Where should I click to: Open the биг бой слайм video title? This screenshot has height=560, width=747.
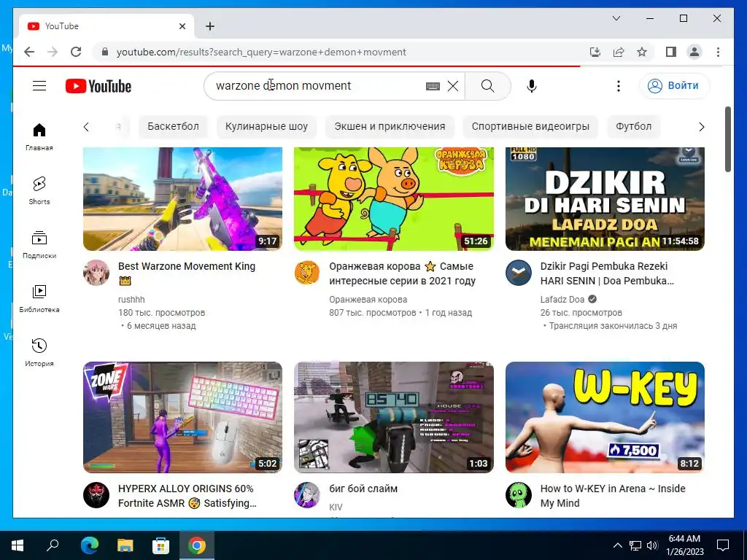click(363, 489)
